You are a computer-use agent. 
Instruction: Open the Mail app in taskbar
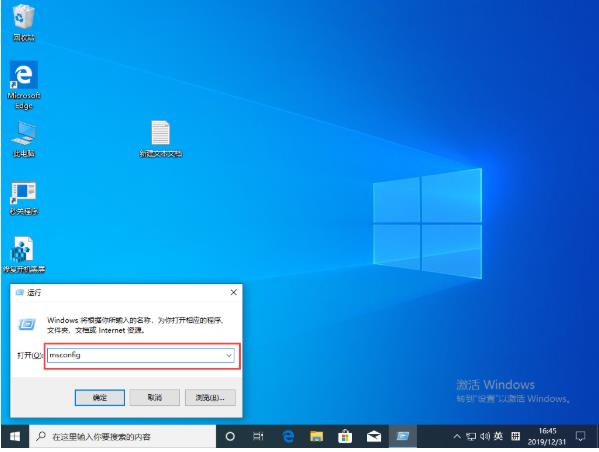374,436
